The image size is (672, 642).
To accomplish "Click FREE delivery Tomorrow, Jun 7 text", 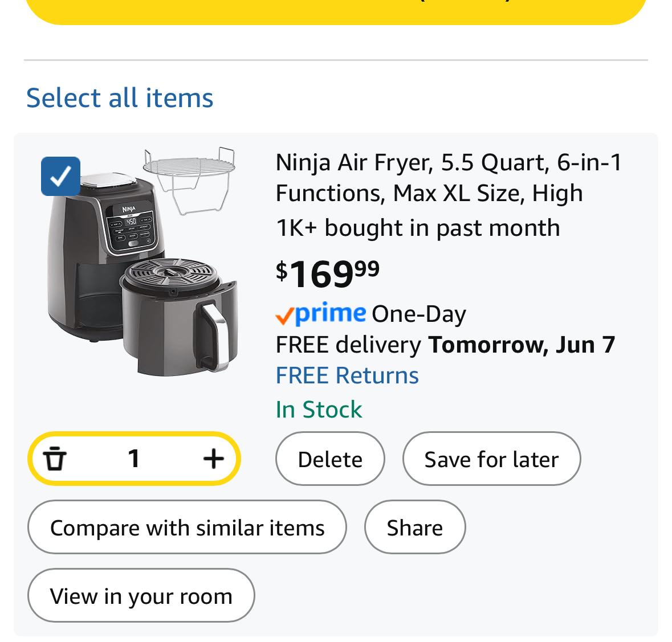I will (445, 345).
